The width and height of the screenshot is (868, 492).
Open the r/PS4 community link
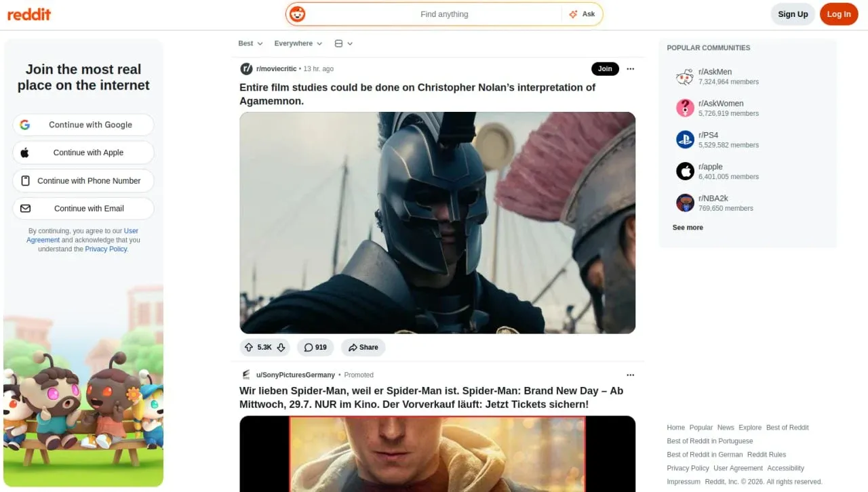[708, 135]
